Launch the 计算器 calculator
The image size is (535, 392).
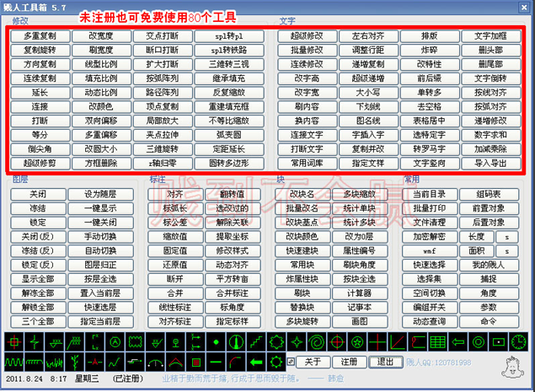click(360, 293)
